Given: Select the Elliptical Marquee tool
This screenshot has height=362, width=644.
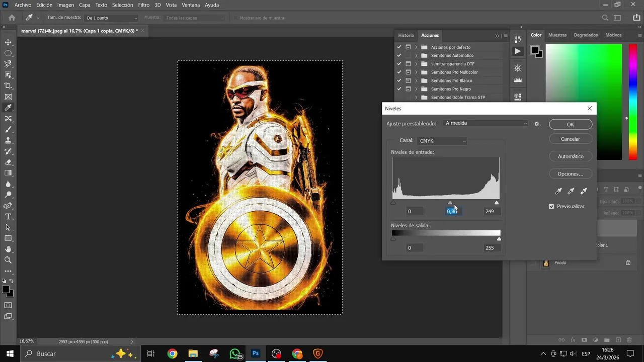Looking at the screenshot, I should (x=8, y=53).
